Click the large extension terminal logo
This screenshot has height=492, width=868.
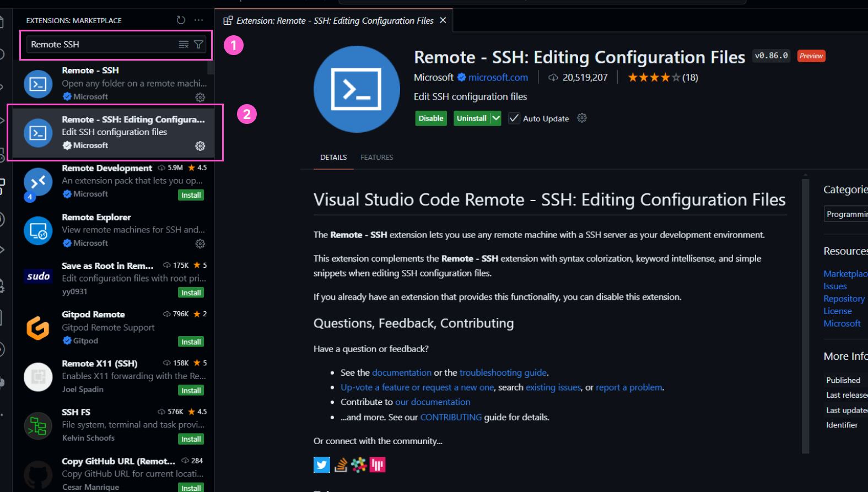point(357,89)
